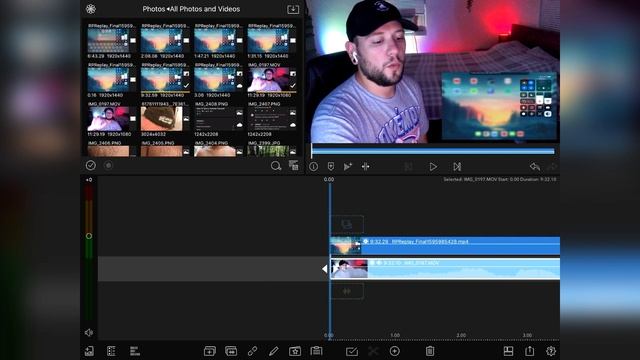
Task: Toggle the split/snap alignment icon
Action: pos(365,167)
